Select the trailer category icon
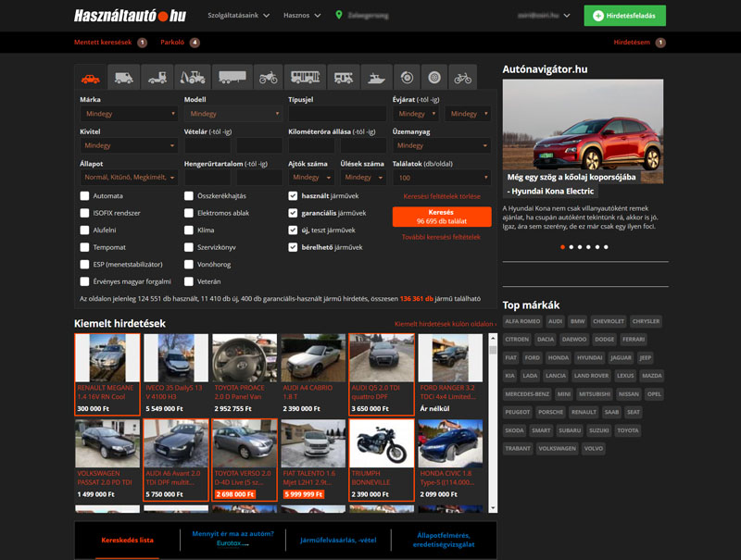The image size is (741, 560). click(232, 78)
